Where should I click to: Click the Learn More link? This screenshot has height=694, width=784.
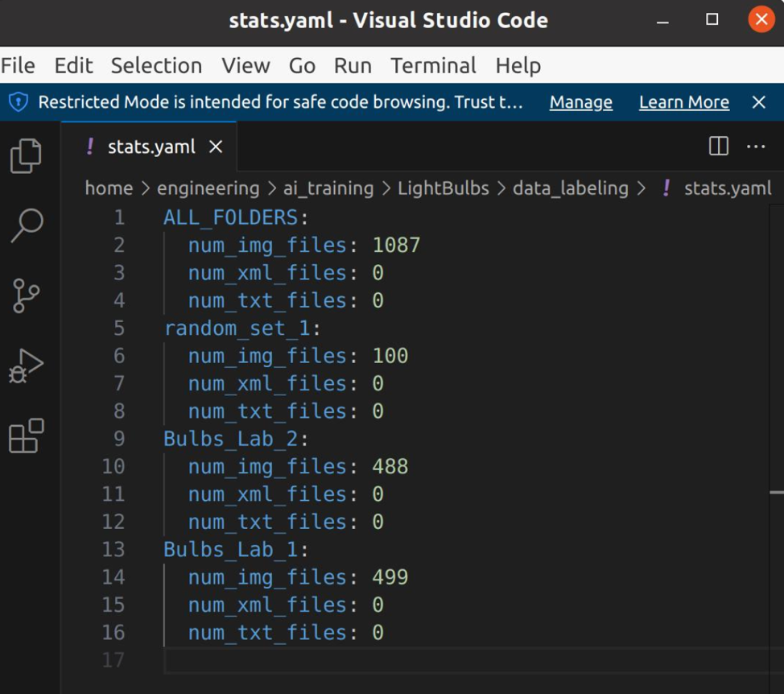point(683,102)
